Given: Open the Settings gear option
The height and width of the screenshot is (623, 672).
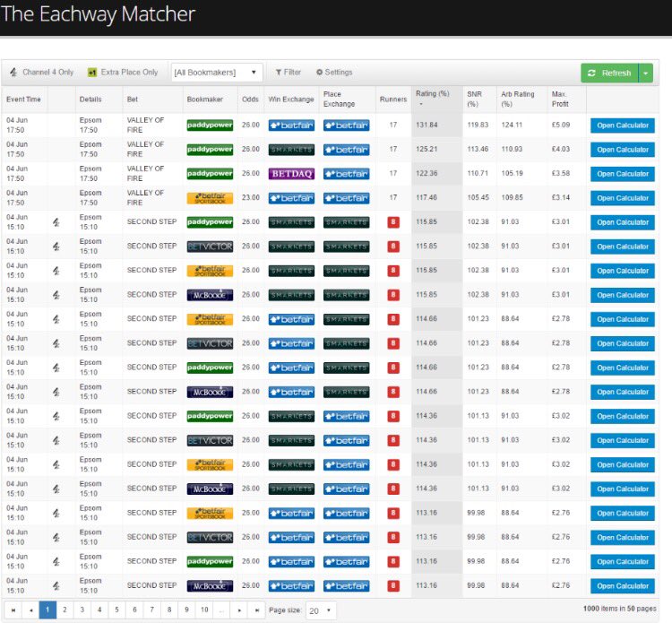Looking at the screenshot, I should pyautogui.click(x=334, y=72).
